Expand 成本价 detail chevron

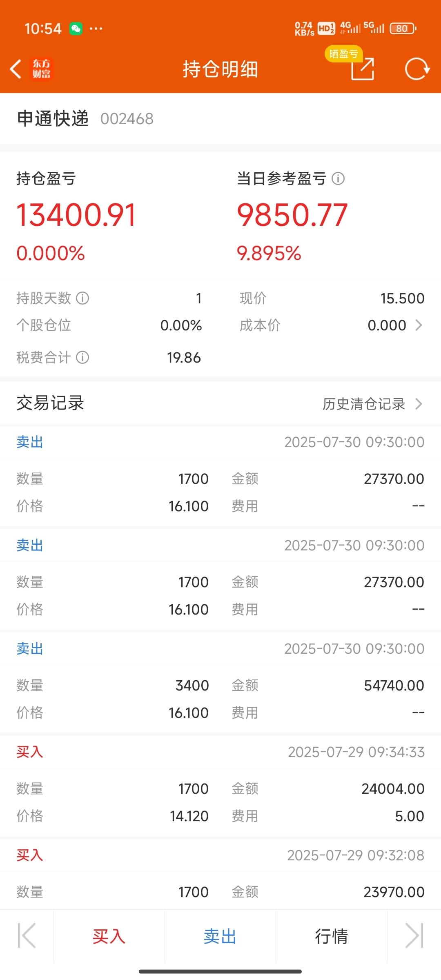[x=419, y=325]
